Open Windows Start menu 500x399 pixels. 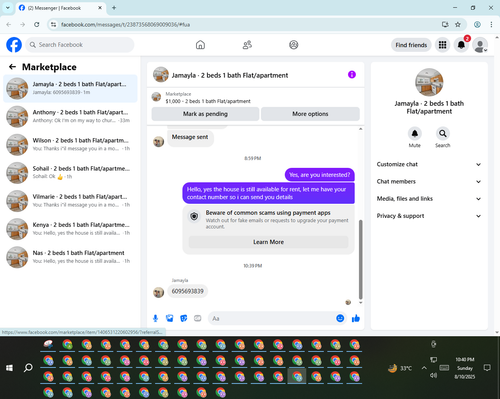[x=9, y=368]
